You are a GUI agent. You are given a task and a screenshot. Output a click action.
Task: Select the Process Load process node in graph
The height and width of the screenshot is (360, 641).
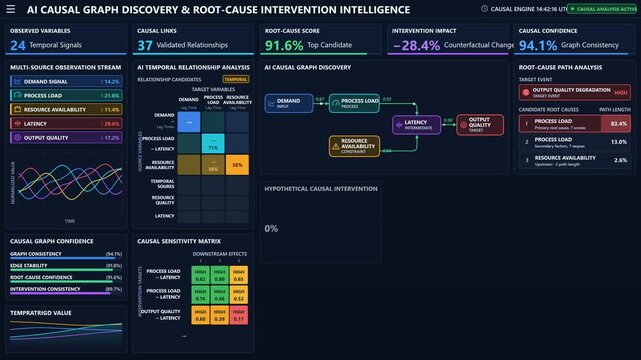pyautogui.click(x=354, y=103)
